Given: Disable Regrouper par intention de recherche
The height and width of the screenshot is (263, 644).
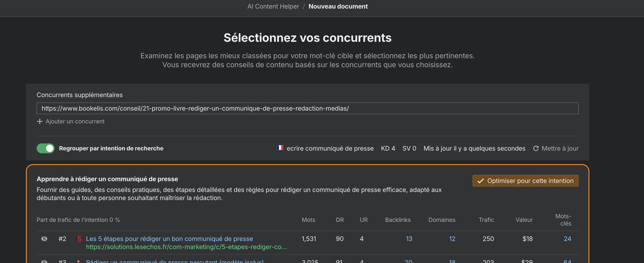Looking at the screenshot, I should [x=45, y=148].
